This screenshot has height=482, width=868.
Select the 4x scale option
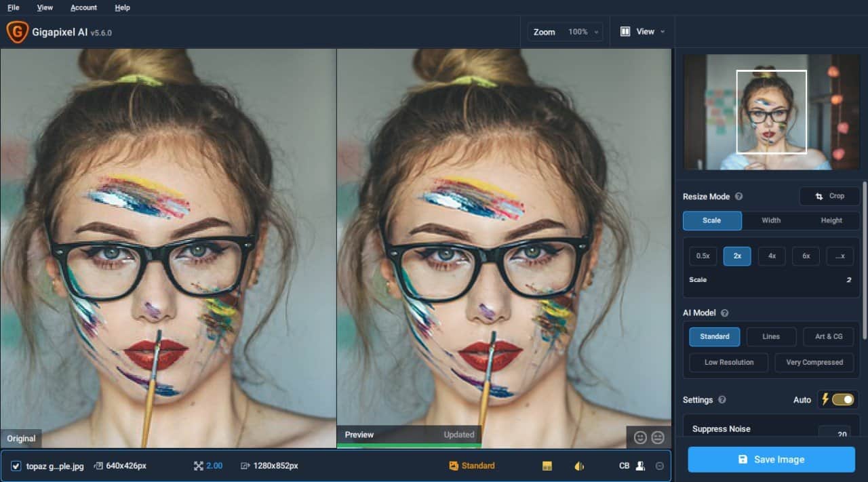[x=772, y=256]
